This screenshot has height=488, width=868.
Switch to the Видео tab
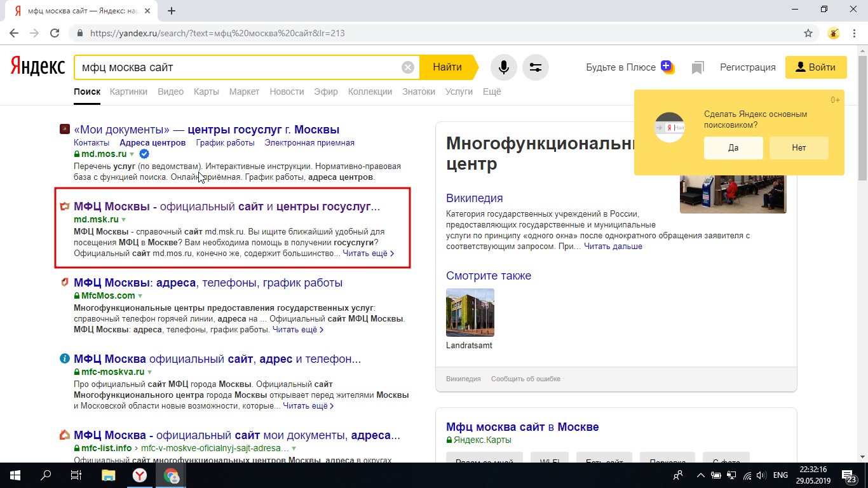tap(170, 91)
